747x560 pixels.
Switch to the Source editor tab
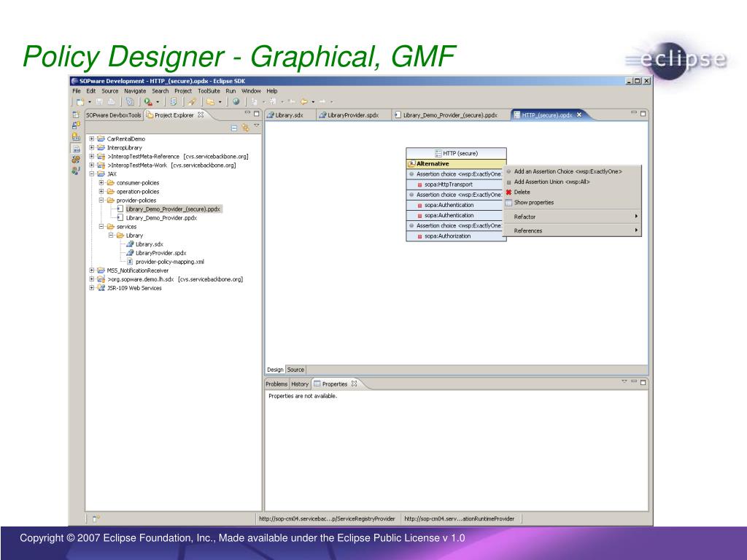[295, 370]
